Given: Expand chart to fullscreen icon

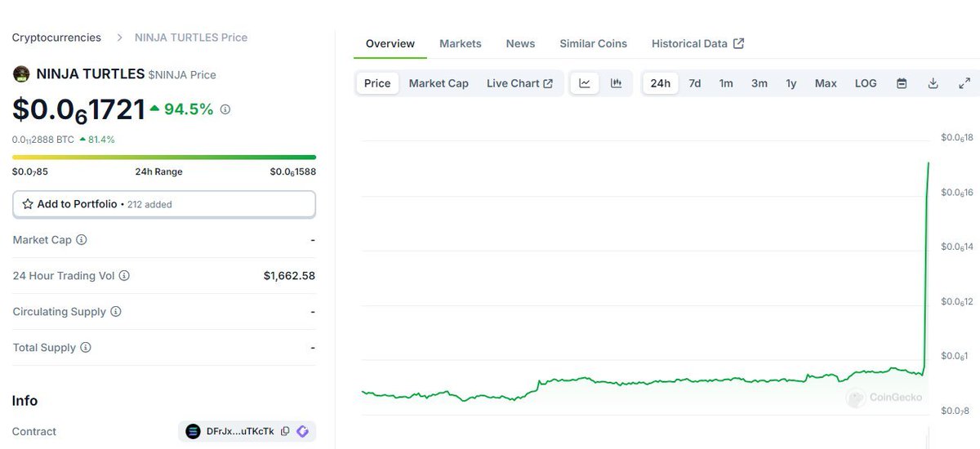Looking at the screenshot, I should (964, 83).
